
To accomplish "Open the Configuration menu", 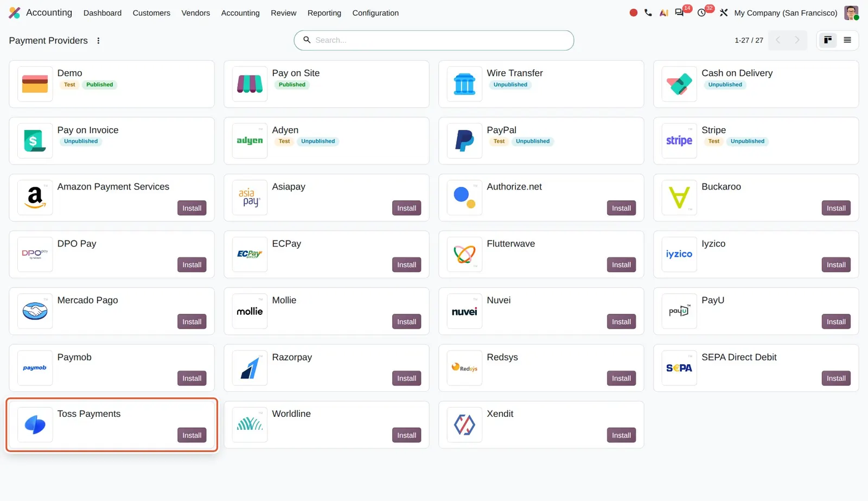I will coord(375,13).
